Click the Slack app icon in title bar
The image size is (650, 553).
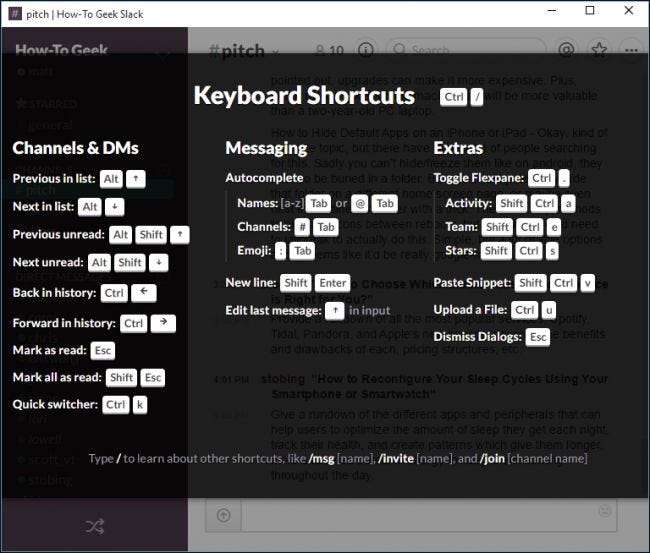pos(15,13)
